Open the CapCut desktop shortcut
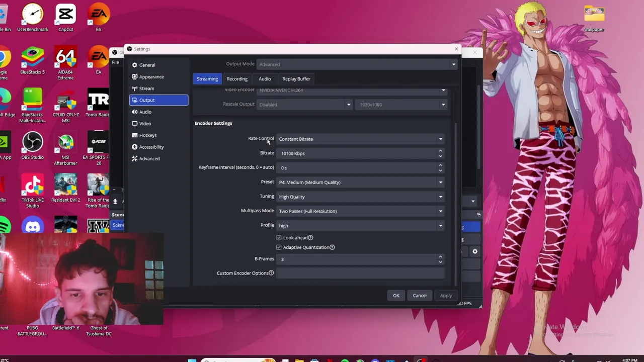The image size is (644, 362). click(x=66, y=18)
